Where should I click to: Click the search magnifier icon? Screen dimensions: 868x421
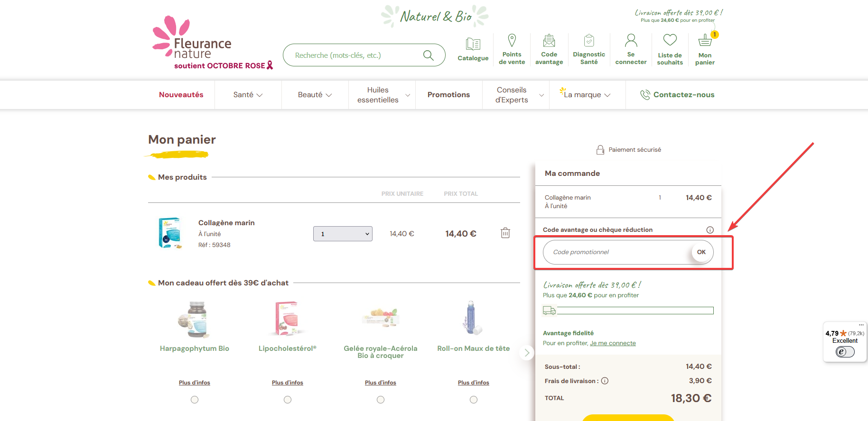point(428,55)
